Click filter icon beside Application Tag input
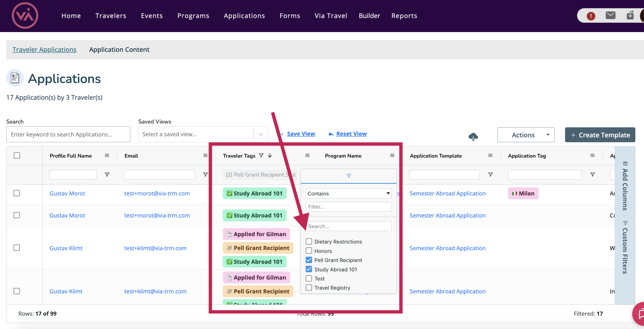 pyautogui.click(x=592, y=174)
